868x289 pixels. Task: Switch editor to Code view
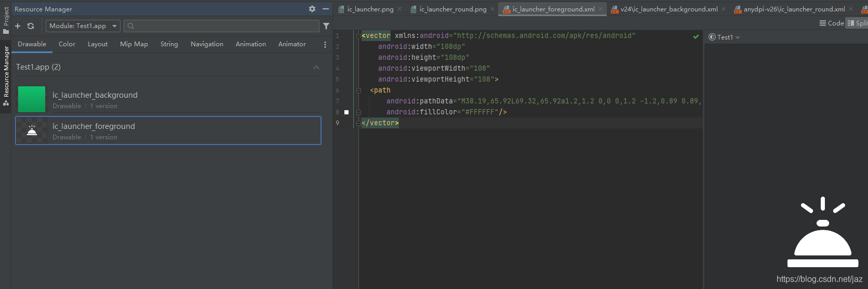(x=832, y=23)
